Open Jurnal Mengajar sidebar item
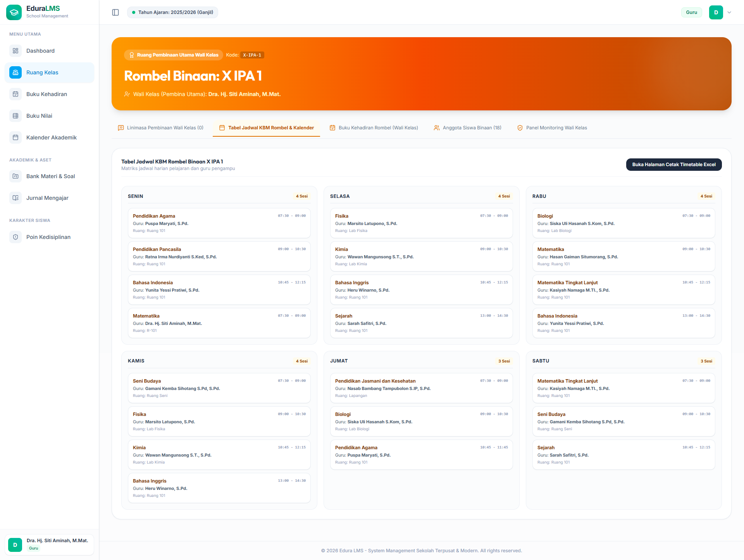Viewport: 744px width, 560px height. coord(50,198)
